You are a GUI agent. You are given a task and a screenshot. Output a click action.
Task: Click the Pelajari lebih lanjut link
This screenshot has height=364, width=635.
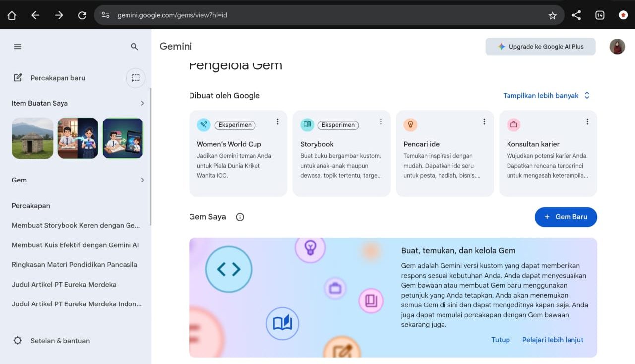point(553,340)
